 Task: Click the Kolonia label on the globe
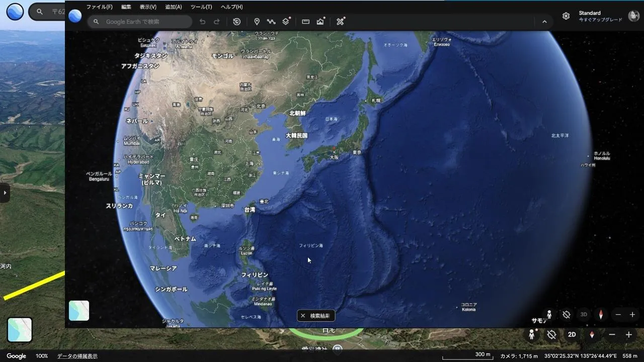pos(469,310)
